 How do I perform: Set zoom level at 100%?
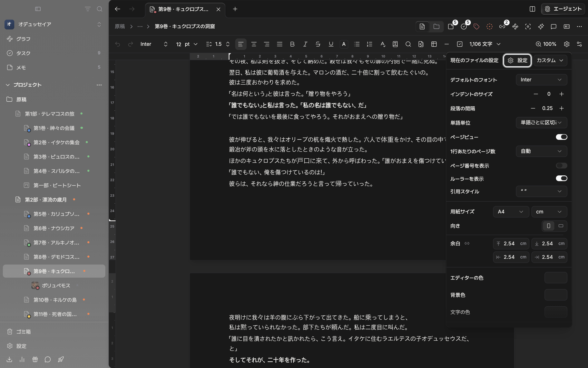[546, 44]
